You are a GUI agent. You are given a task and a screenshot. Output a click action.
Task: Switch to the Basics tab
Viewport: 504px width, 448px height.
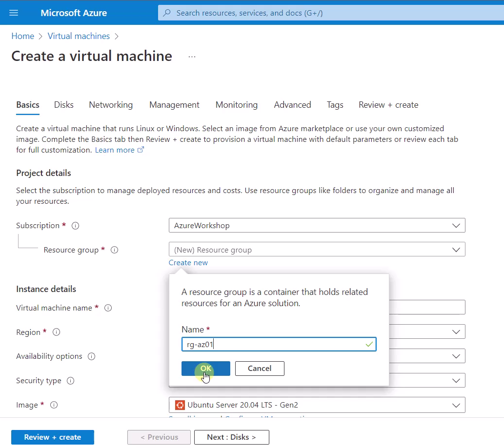point(28,105)
